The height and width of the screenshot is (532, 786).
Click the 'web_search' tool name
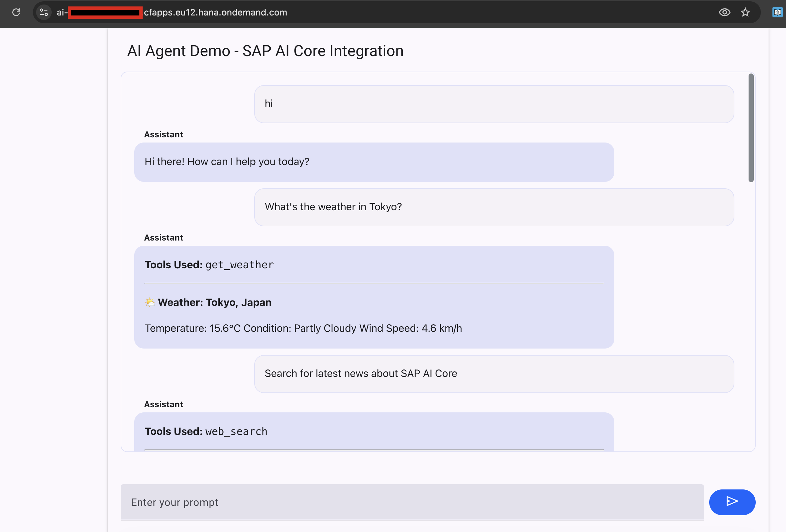click(x=237, y=432)
